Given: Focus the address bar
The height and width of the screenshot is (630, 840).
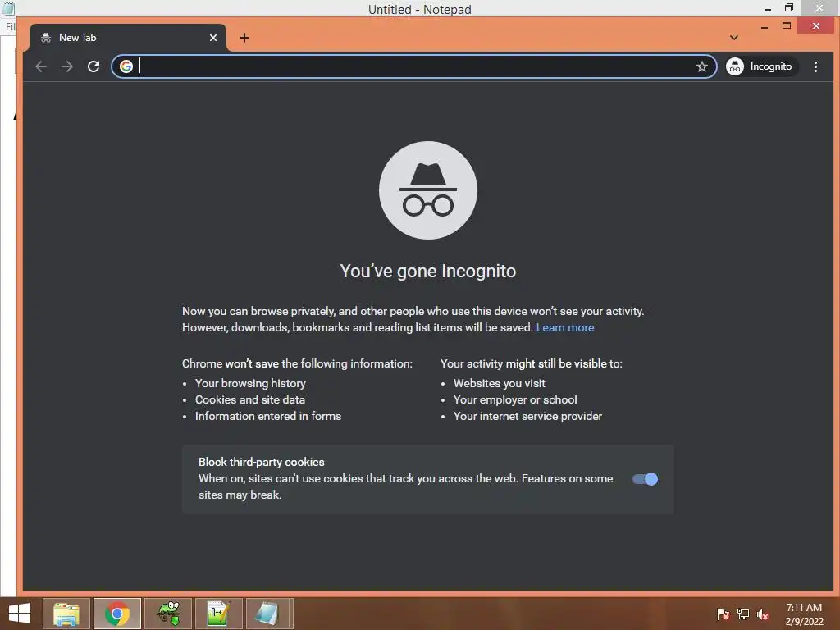Looking at the screenshot, I should coord(414,66).
